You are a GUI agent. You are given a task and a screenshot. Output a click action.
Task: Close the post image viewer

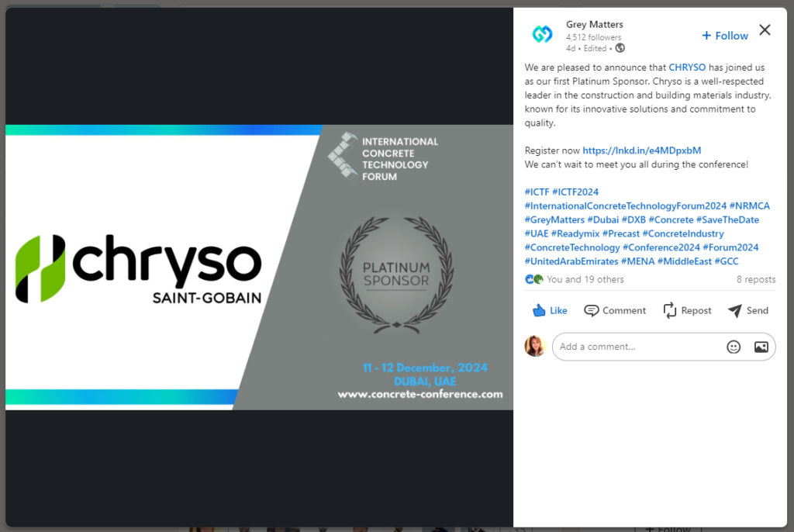pyautogui.click(x=765, y=30)
